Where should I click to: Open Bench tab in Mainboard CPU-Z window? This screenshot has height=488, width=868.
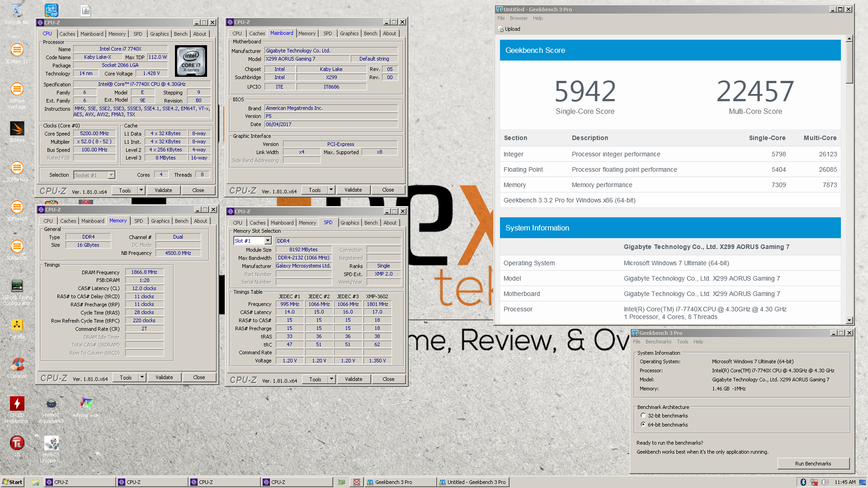point(370,33)
